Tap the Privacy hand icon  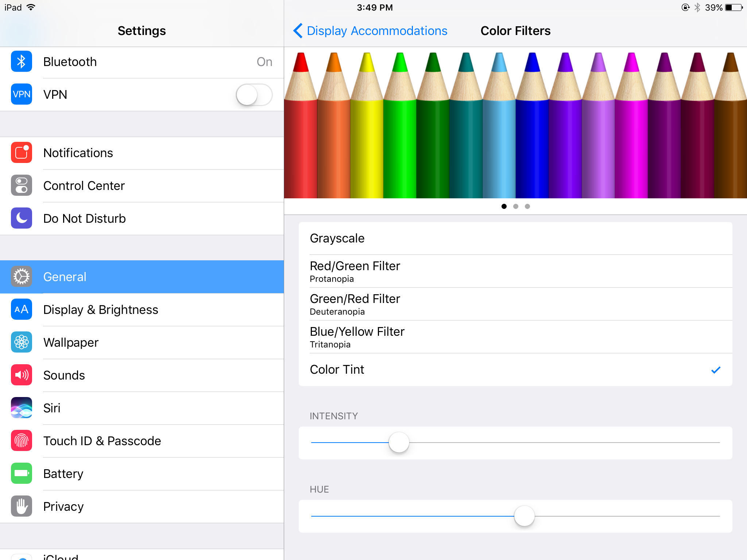pyautogui.click(x=22, y=506)
